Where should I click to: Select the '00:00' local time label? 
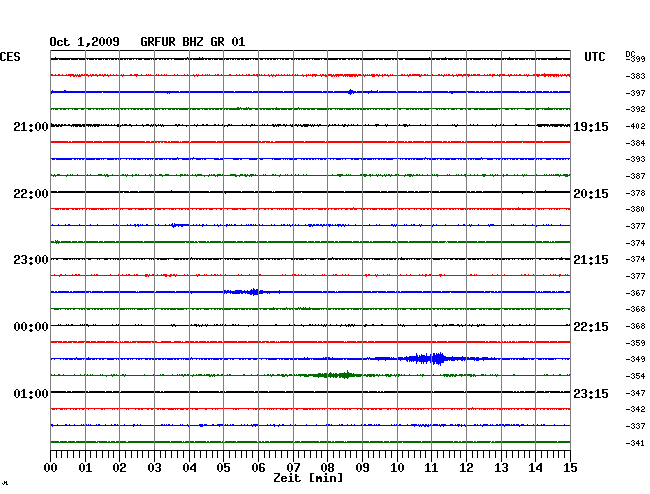pos(31,327)
